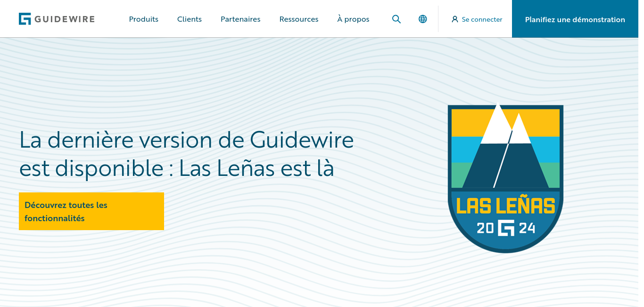
Task: Click Découvrez toutes les fonctionnalités button
Action: [x=91, y=211]
